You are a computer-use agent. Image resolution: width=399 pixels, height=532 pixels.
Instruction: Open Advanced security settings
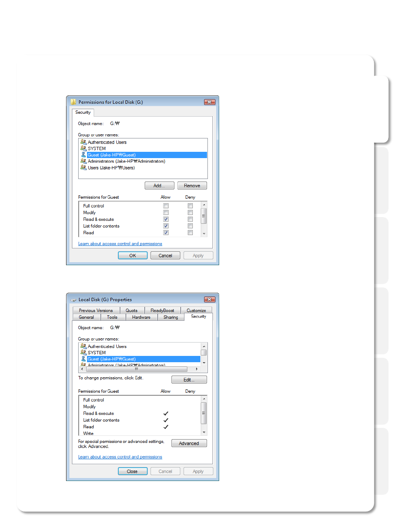tap(189, 443)
